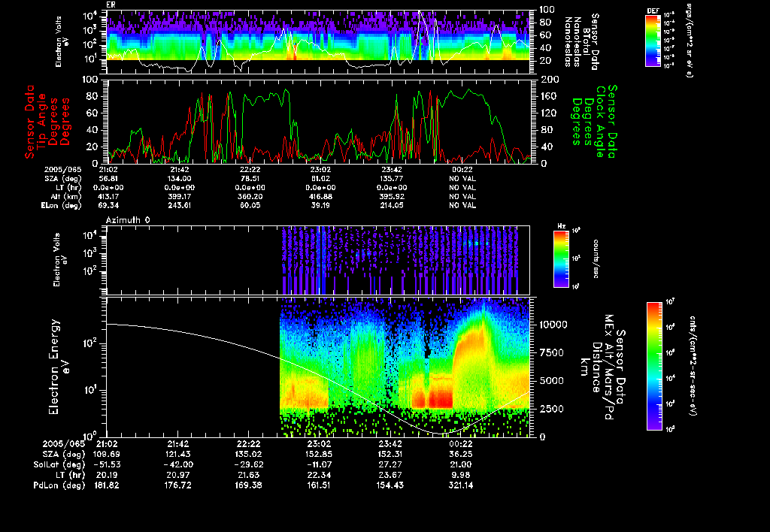Screen dimensions: 770x532
Task: Select PdLon value 169.38
Action: point(248,485)
